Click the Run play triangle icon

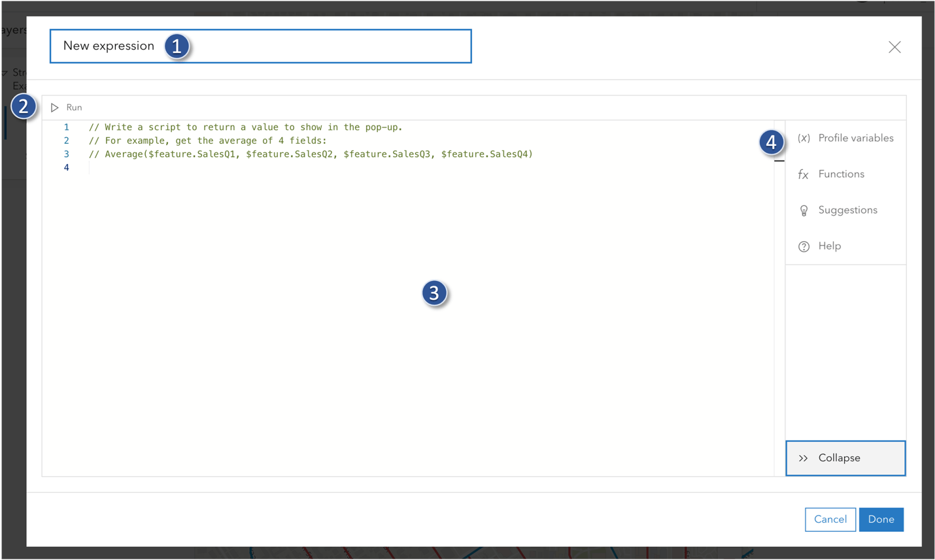(56, 107)
